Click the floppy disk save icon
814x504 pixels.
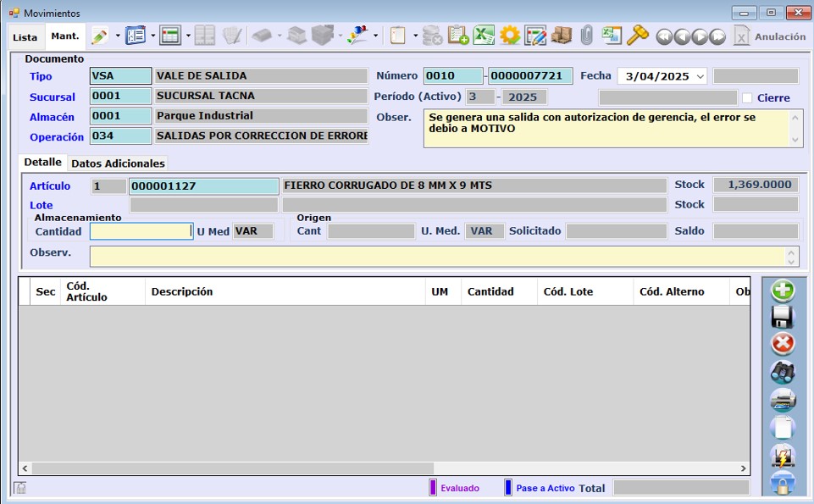click(x=782, y=317)
